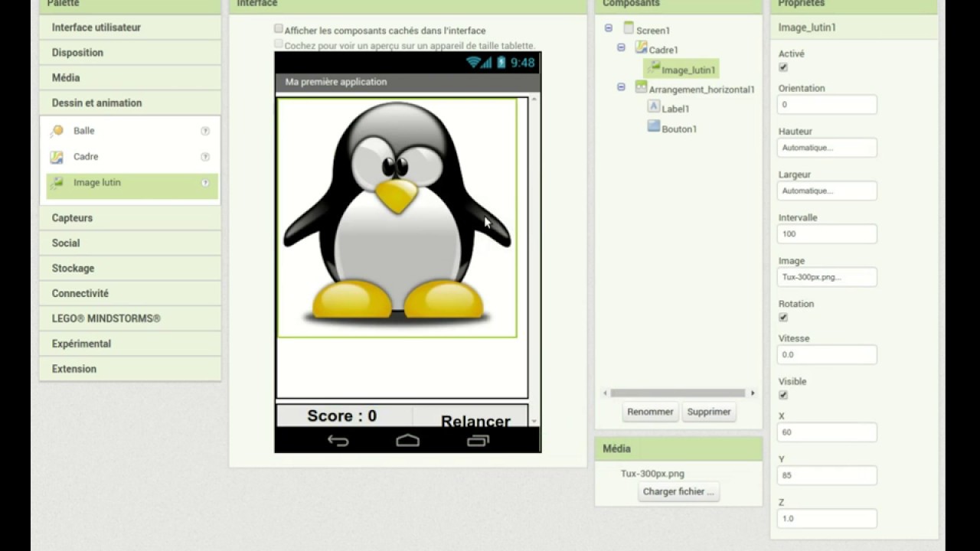Select the Image lutin palette icon
The image size is (980, 551).
point(57,183)
